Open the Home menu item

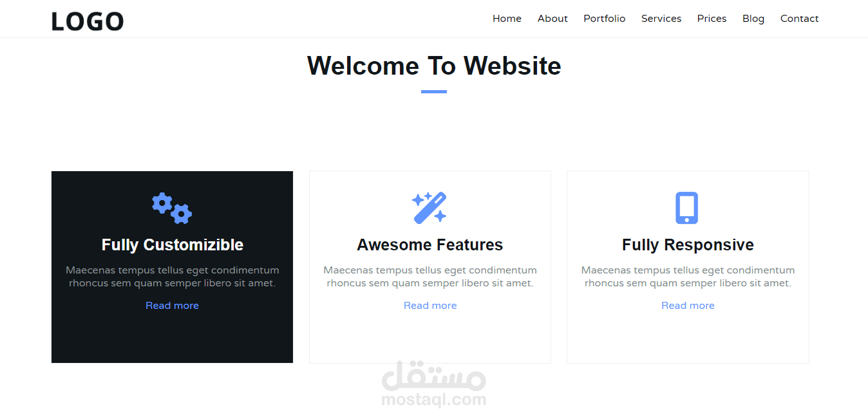coord(507,19)
